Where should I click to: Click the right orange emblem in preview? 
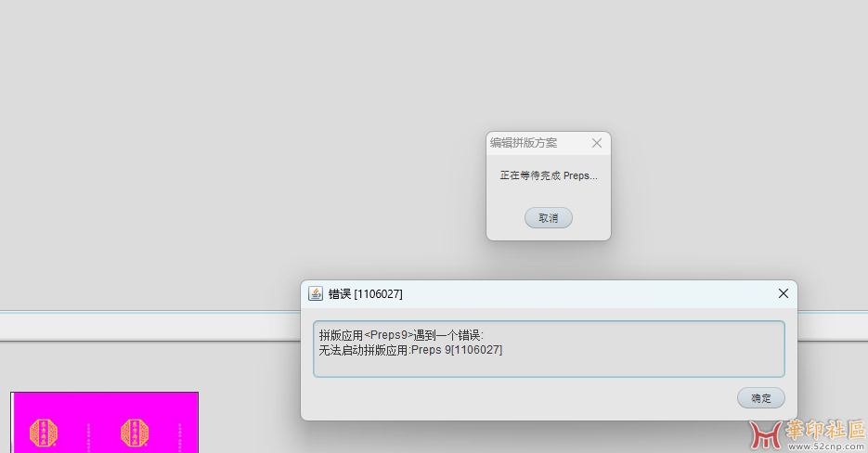[x=135, y=434]
